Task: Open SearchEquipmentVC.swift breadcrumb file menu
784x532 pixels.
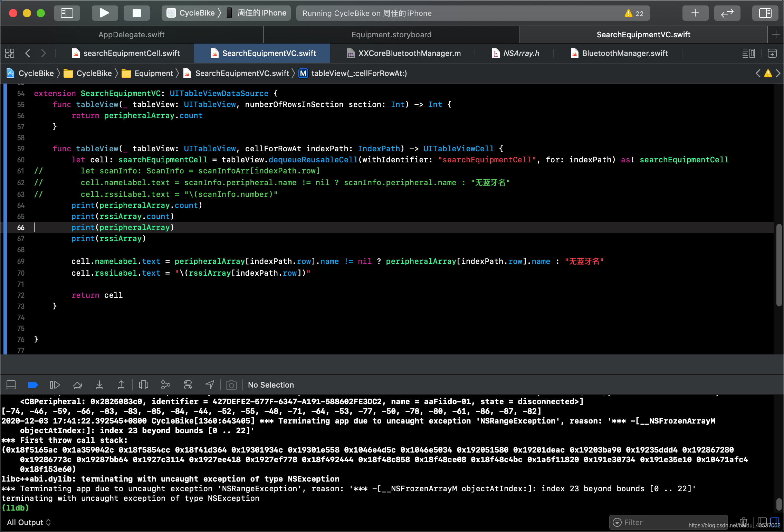Action: (237, 73)
